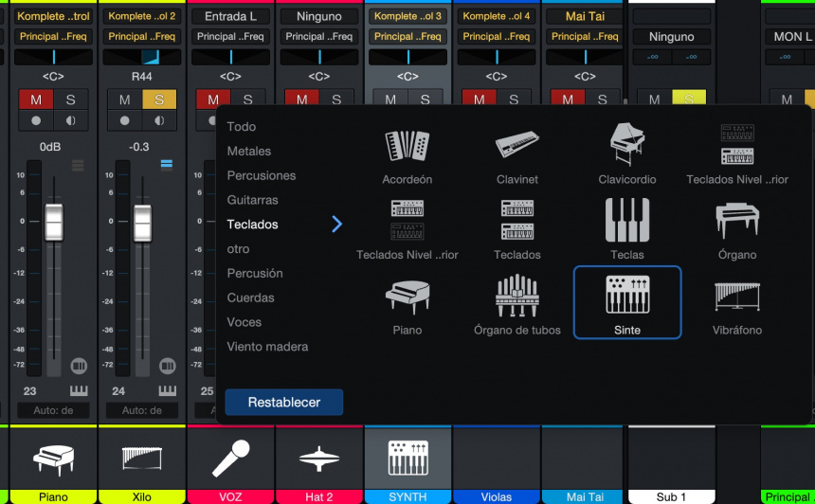Image resolution: width=815 pixels, height=504 pixels.
Task: Unmute the Hat 2 channel
Action: (x=302, y=99)
